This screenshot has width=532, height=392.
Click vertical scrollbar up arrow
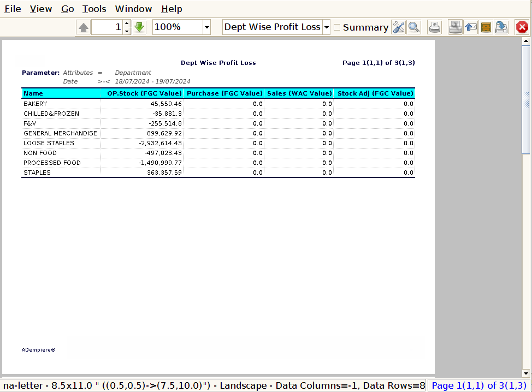[x=526, y=41]
